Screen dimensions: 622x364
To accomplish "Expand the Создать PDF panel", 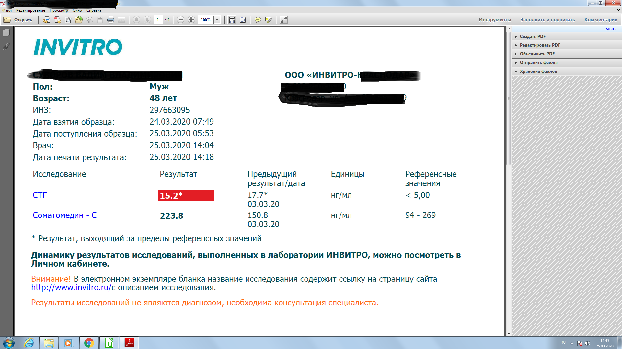I will (x=533, y=36).
